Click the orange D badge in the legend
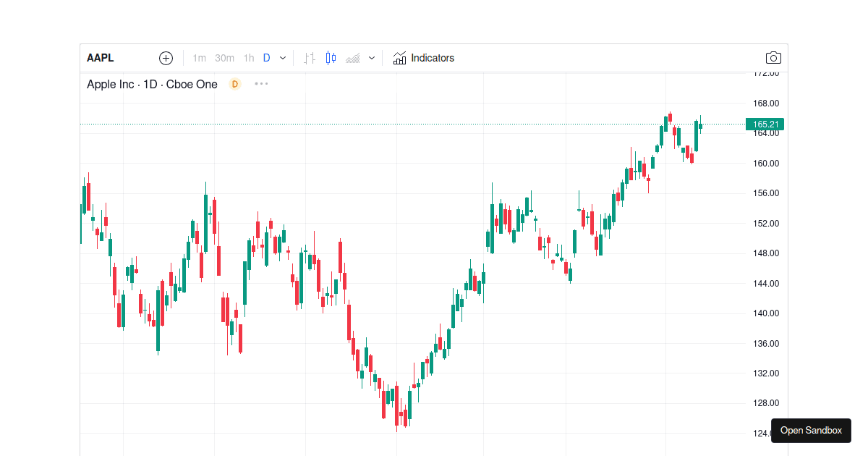The image size is (868, 456). (234, 84)
